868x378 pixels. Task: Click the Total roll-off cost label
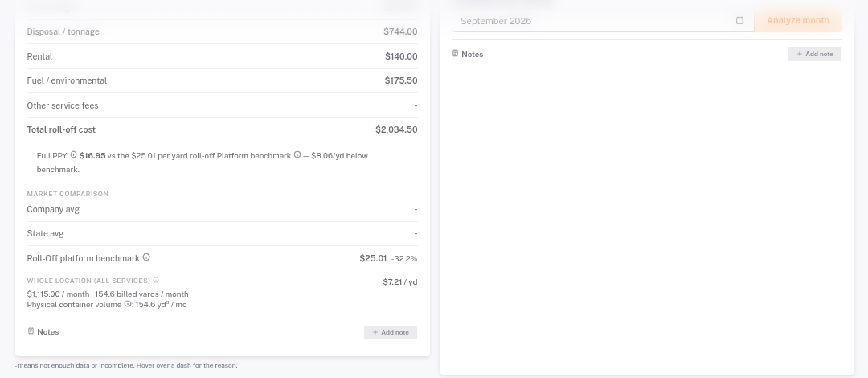point(61,129)
